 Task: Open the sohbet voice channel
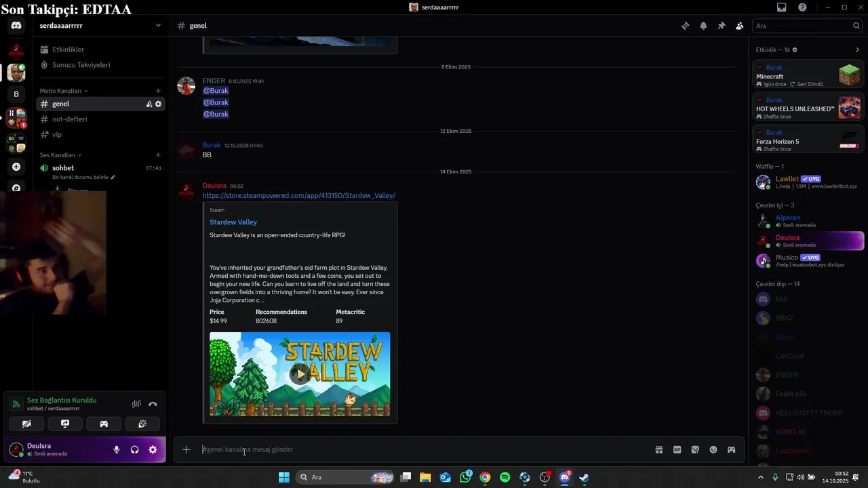pyautogui.click(x=100, y=168)
